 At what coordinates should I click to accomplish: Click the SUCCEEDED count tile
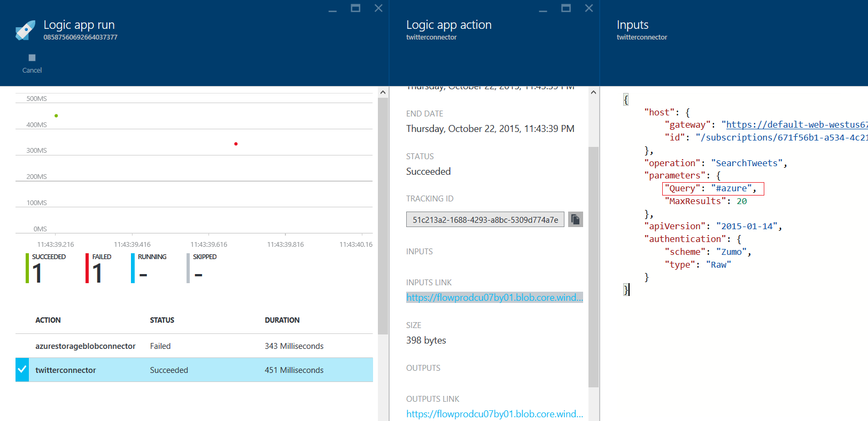(x=46, y=268)
